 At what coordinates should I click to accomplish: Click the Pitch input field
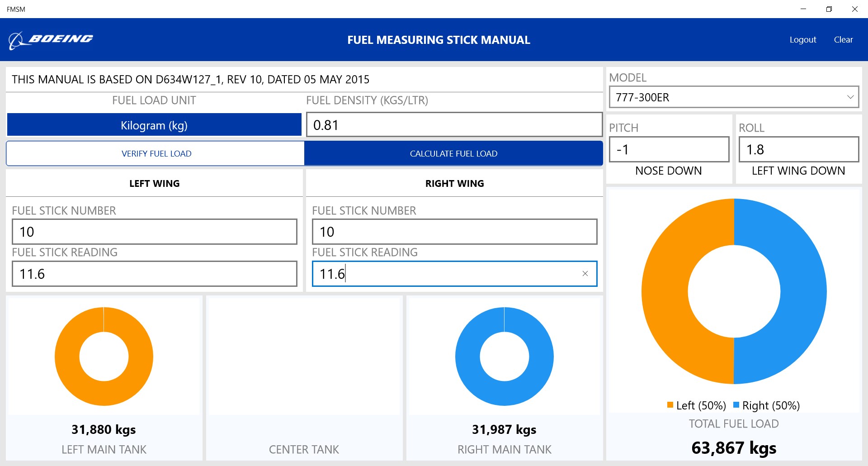[x=669, y=149]
